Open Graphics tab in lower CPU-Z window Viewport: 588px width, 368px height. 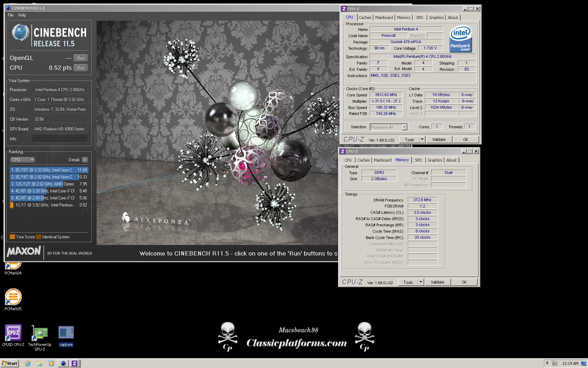coord(435,160)
